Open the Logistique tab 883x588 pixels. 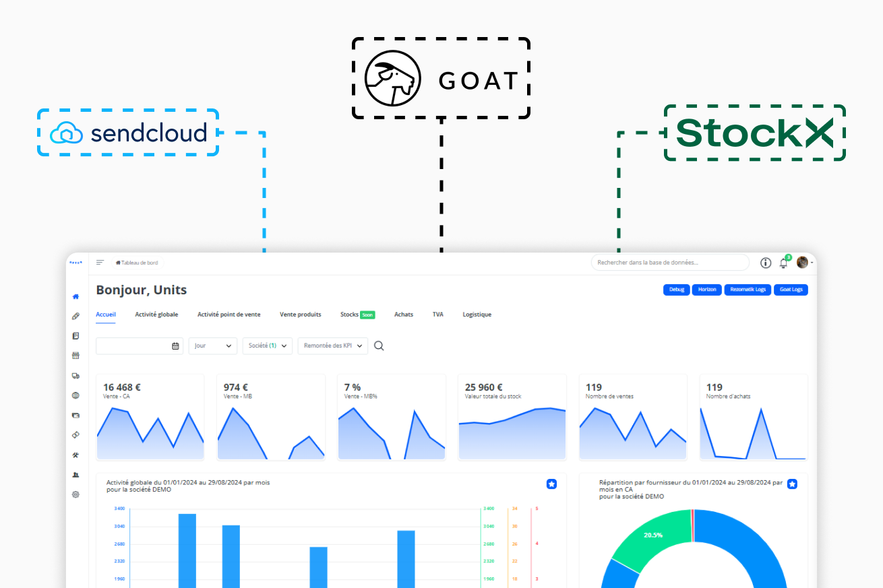pyautogui.click(x=477, y=315)
